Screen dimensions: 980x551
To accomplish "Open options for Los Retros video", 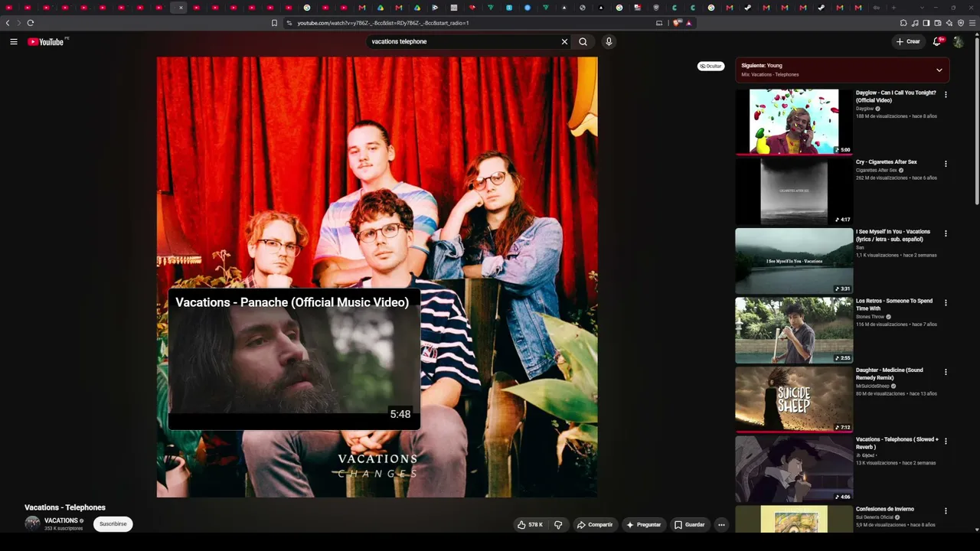I will click(x=946, y=302).
